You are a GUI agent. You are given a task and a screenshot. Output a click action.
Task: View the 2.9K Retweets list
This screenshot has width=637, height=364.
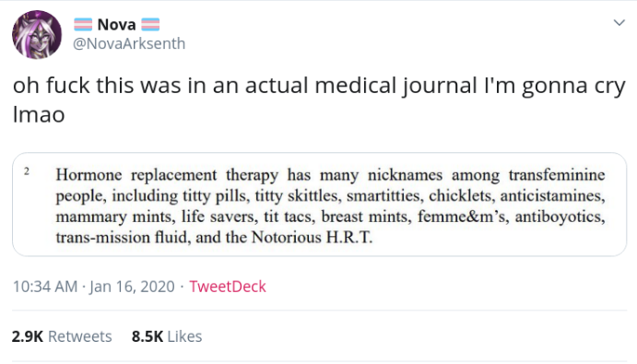coord(62,336)
